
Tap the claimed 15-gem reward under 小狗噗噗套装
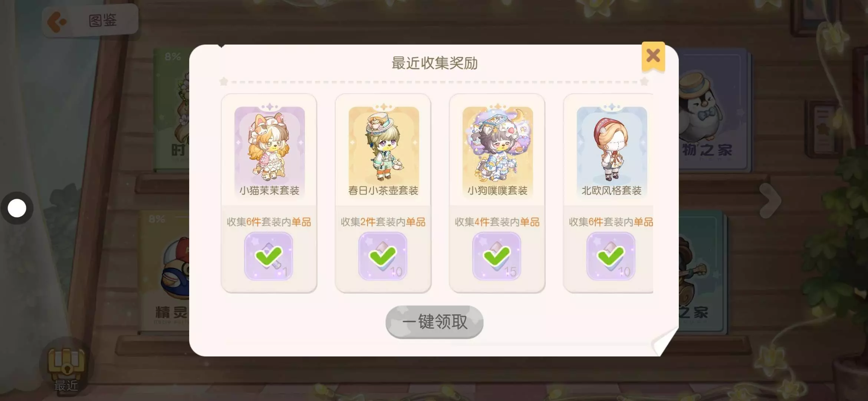497,256
